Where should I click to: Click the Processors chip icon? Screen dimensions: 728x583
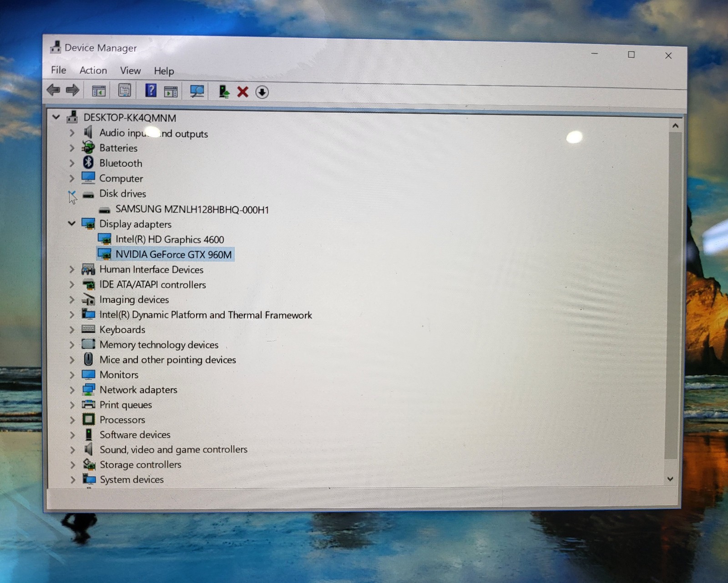tap(88, 419)
